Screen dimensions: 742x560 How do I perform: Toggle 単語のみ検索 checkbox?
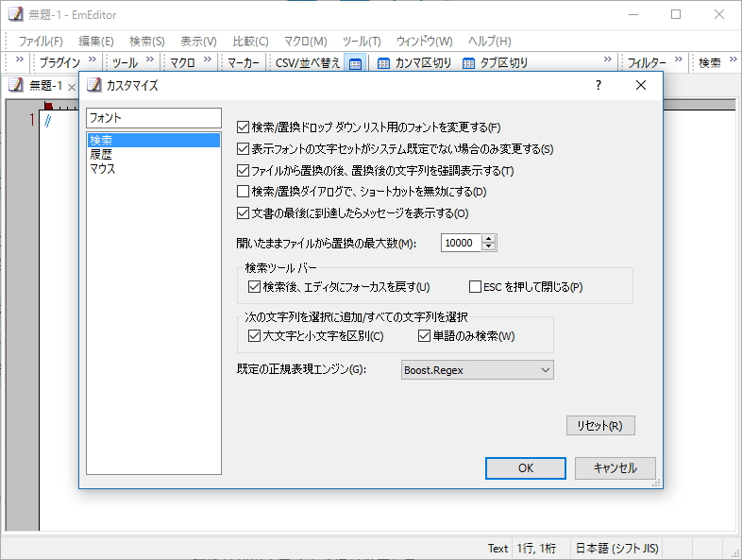pos(424,335)
